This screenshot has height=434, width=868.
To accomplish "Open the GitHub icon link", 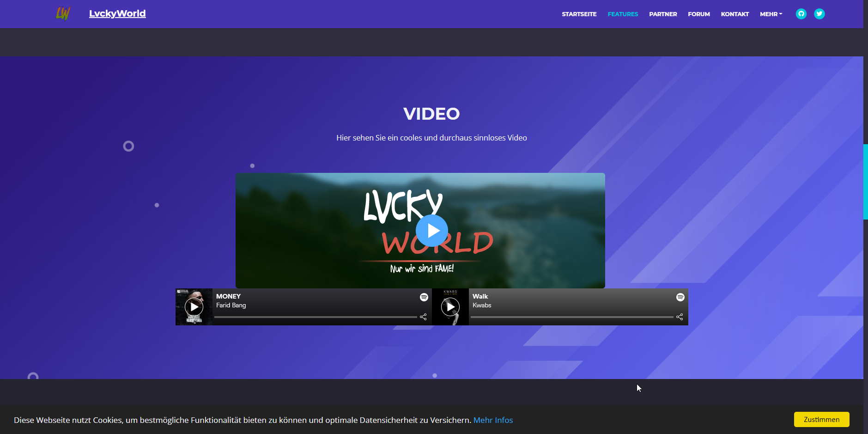I will click(x=801, y=14).
